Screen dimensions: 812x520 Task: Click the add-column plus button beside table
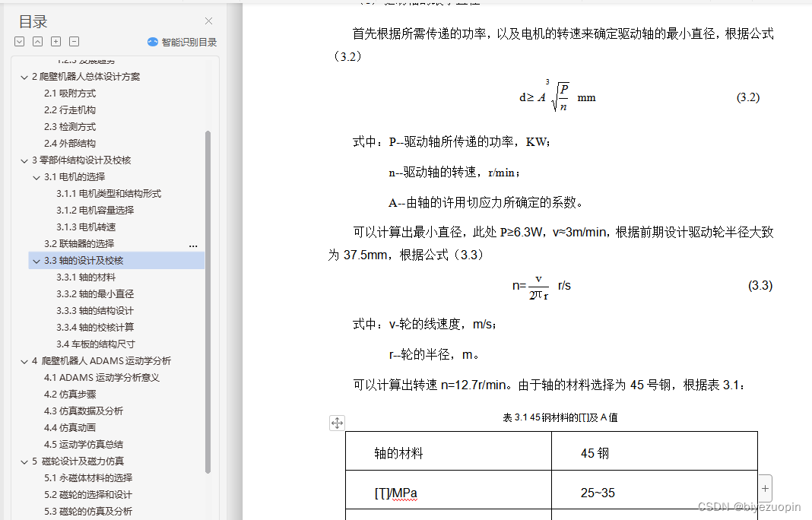coord(765,488)
